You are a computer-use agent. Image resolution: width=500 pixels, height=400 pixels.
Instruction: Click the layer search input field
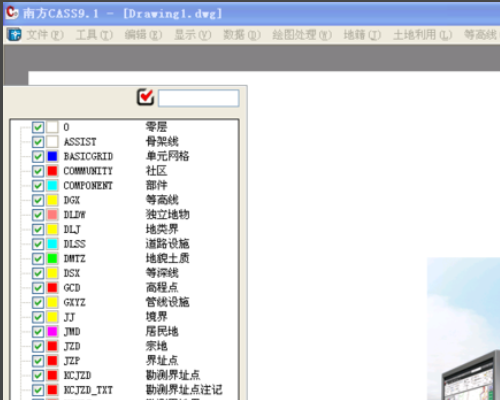(199, 98)
